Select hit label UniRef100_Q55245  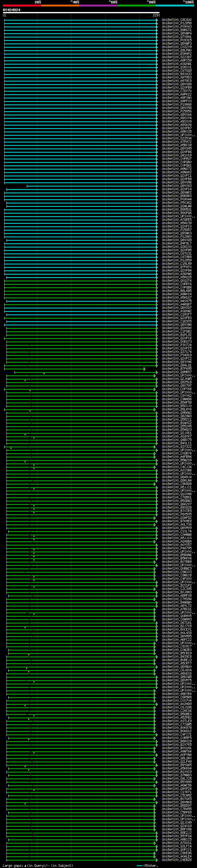176,426
